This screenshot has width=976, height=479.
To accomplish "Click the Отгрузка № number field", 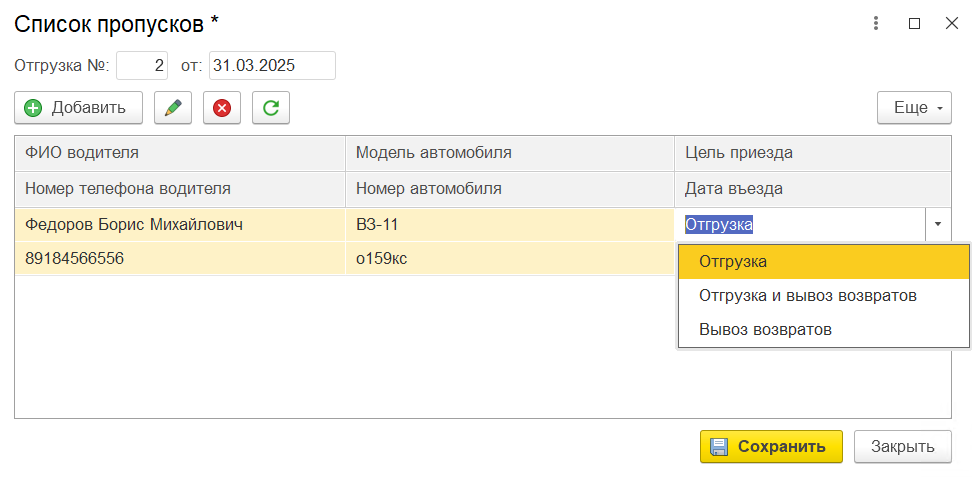I will click(143, 66).
